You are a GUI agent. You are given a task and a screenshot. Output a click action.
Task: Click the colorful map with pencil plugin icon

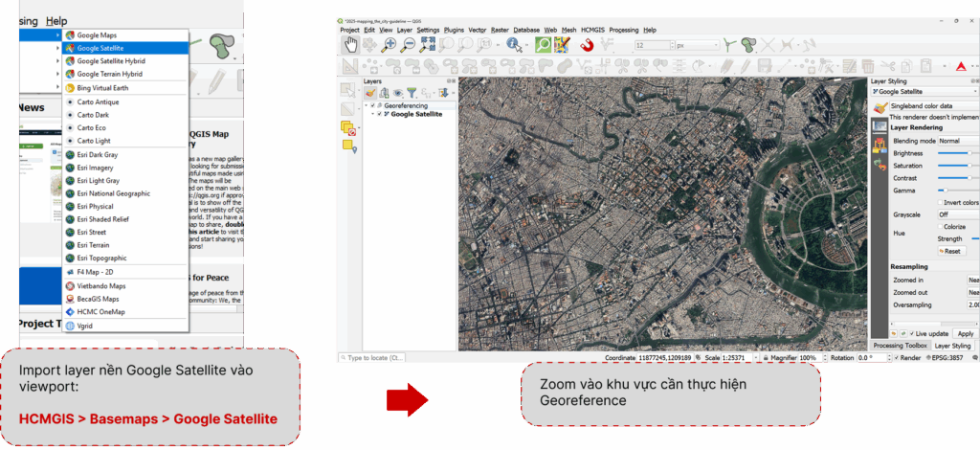pyautogui.click(x=562, y=45)
